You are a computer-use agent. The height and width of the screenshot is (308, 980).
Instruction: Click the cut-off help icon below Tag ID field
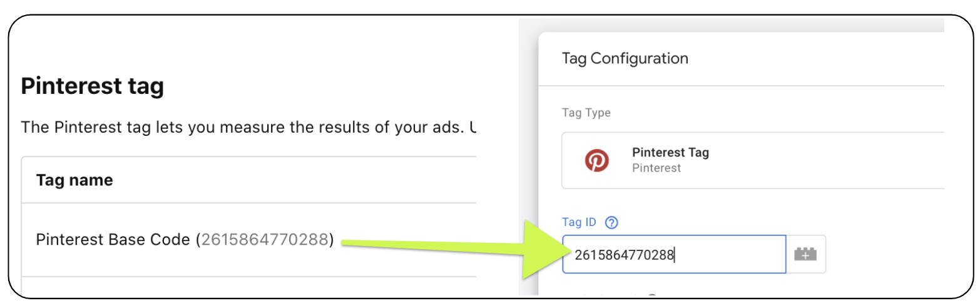(x=651, y=295)
